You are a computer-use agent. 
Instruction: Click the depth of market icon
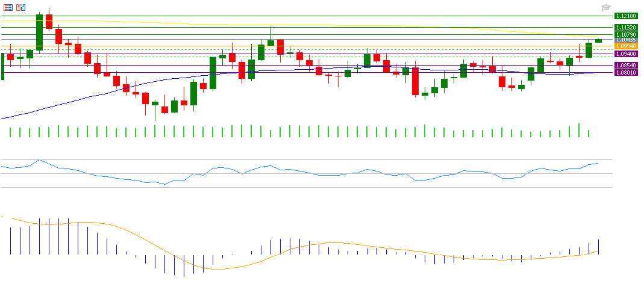point(21,7)
